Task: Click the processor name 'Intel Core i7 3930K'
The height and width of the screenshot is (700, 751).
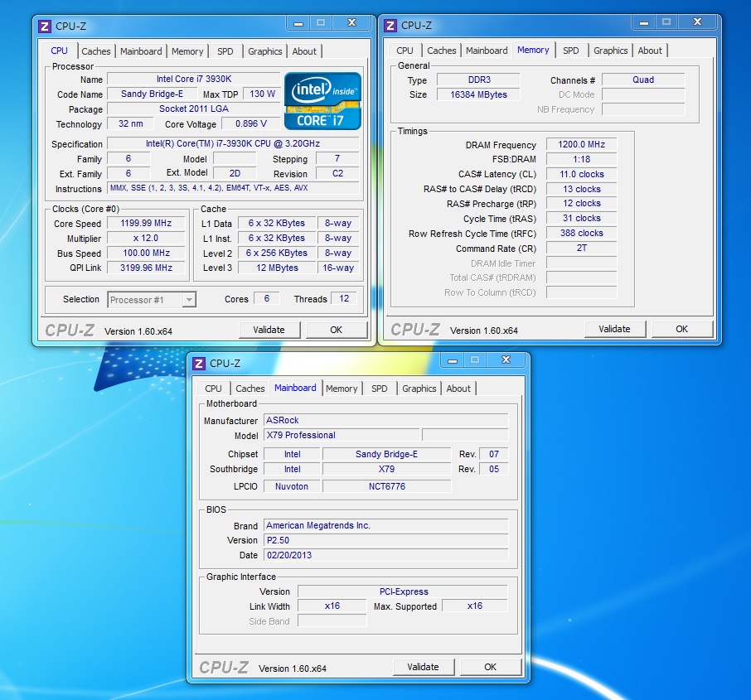Action: click(x=194, y=79)
